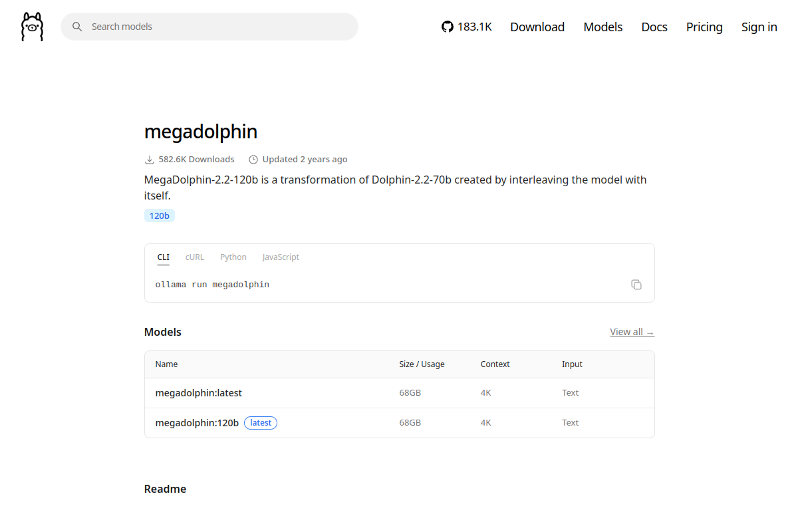This screenshot has width=798, height=532.
Task: Click the ollama run megadolphin command text
Action: tap(212, 285)
